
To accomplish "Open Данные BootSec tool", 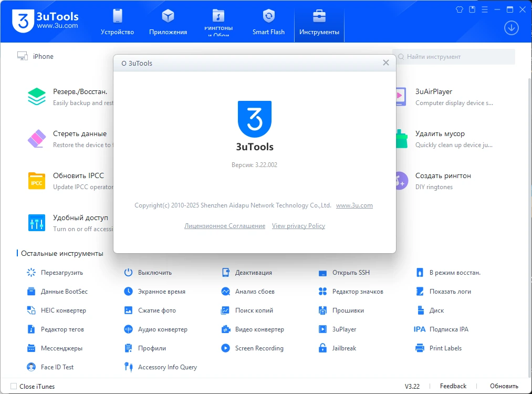I will click(x=57, y=292).
